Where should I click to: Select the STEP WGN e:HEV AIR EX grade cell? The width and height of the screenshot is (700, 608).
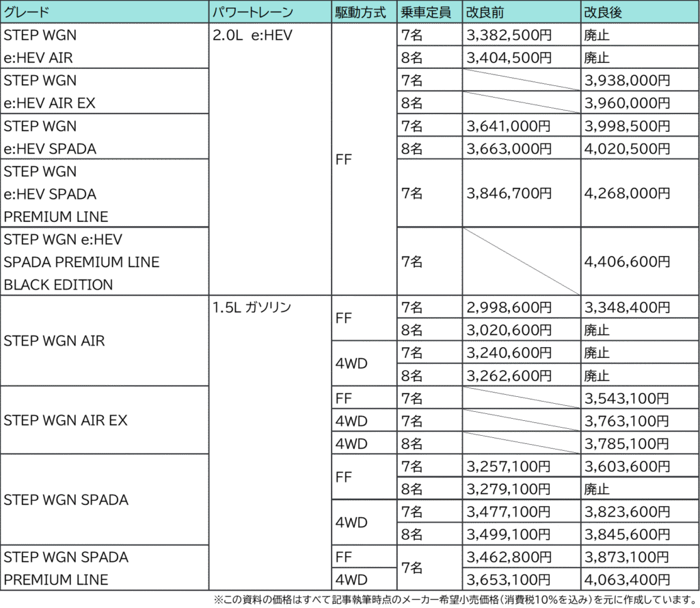click(105, 92)
